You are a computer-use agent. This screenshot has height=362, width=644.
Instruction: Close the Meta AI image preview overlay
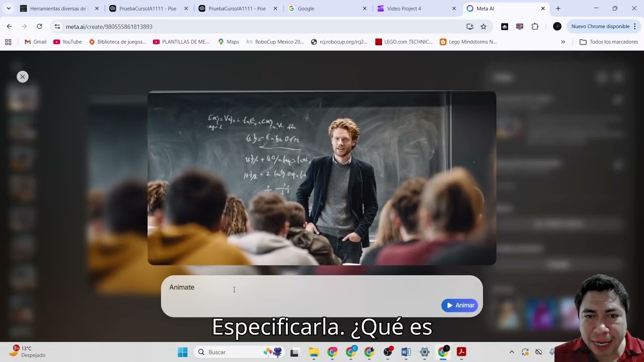click(22, 76)
